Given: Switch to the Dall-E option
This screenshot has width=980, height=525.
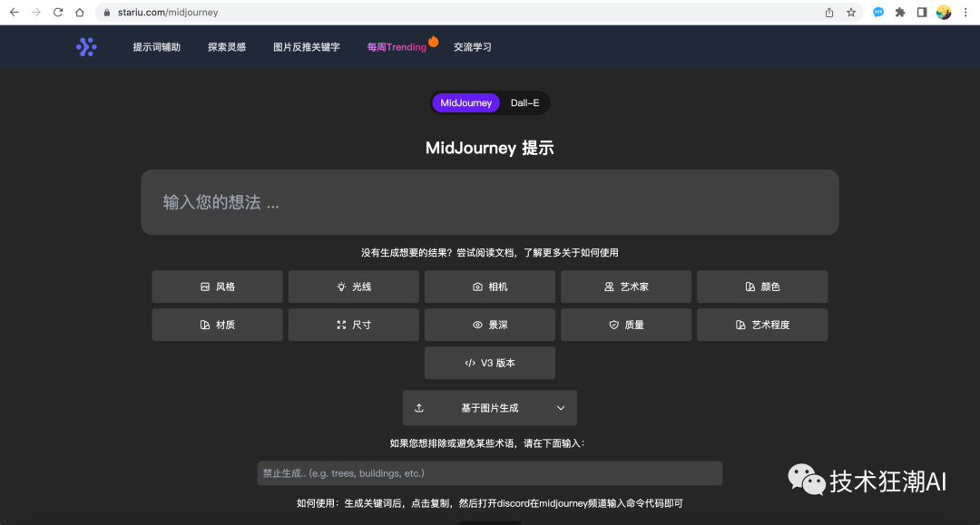Looking at the screenshot, I should (524, 103).
